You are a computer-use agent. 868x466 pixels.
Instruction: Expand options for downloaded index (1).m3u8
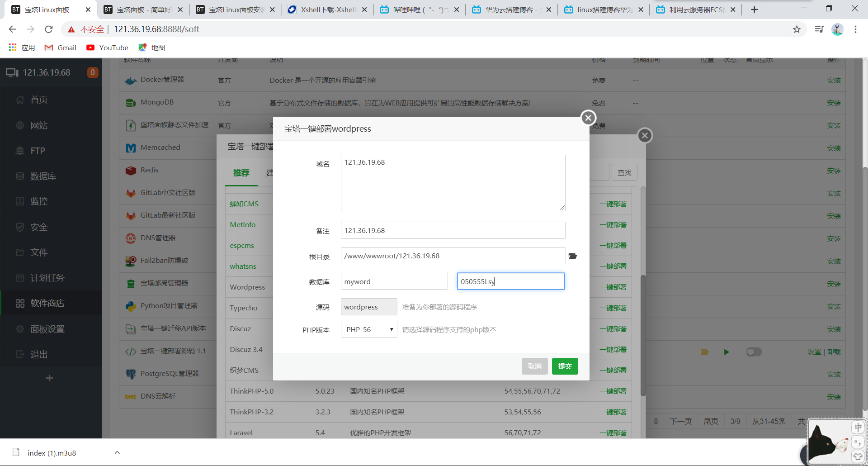coord(117,452)
